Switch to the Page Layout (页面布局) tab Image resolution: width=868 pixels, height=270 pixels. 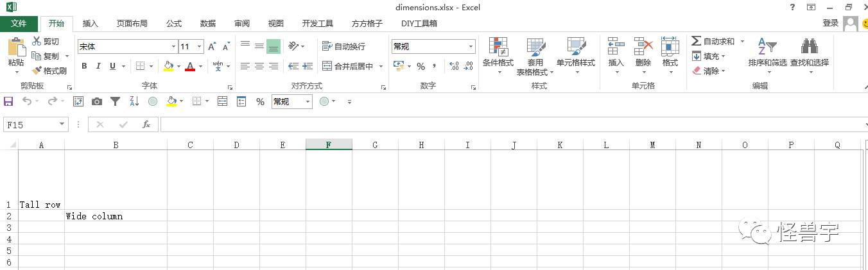tap(132, 24)
